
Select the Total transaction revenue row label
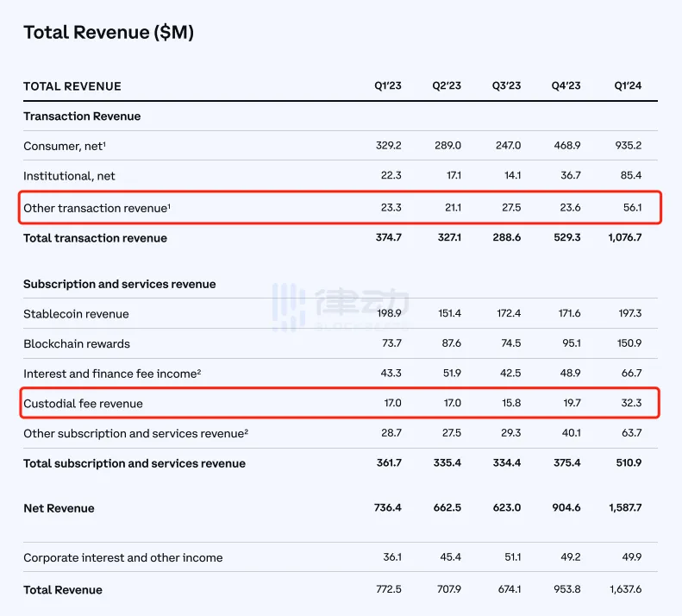95,238
